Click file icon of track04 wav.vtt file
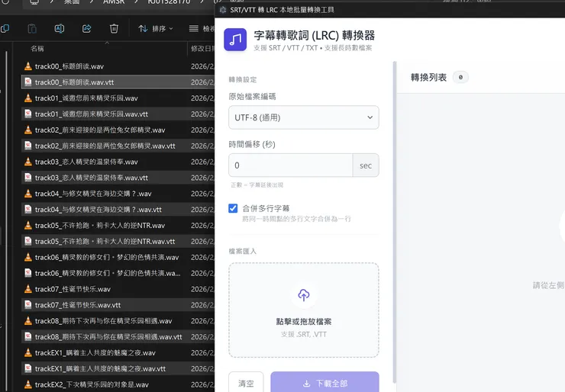565x392 pixels. click(x=28, y=210)
